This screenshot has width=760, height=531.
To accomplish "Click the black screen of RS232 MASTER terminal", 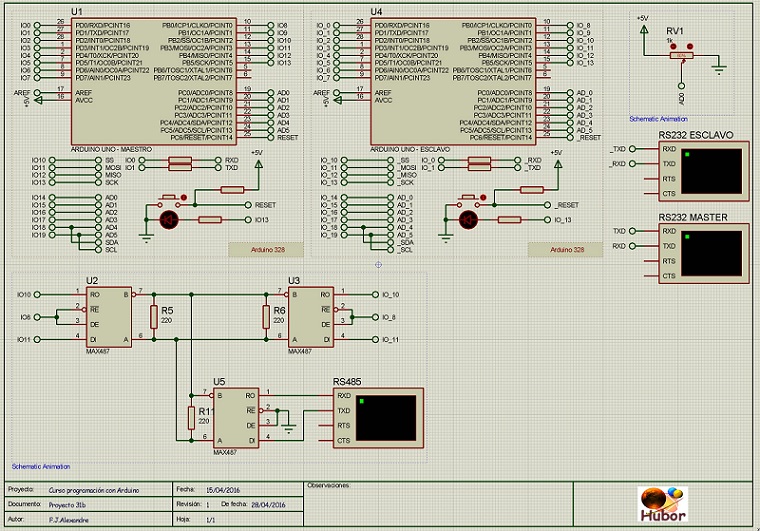I will 711,253.
